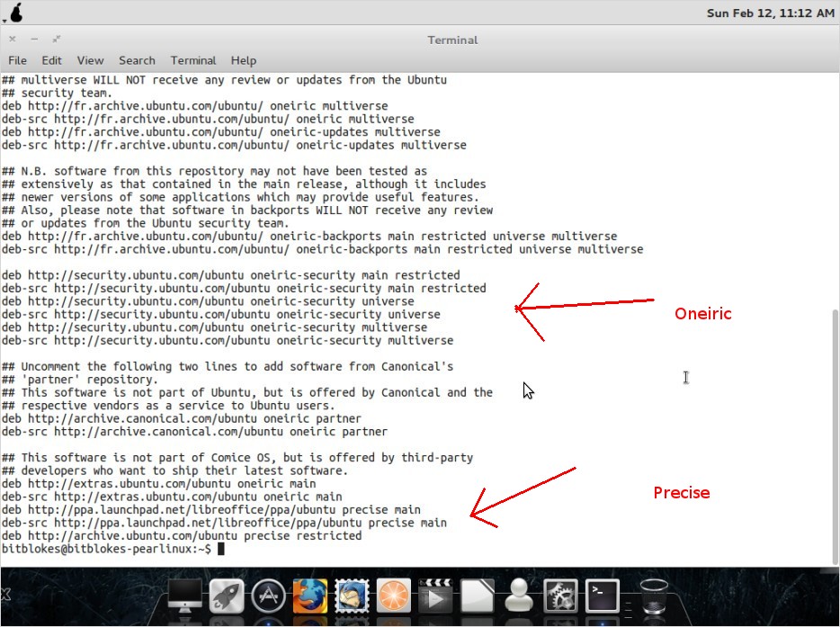
Task: Launch Firefox from the dock
Action: click(310, 596)
